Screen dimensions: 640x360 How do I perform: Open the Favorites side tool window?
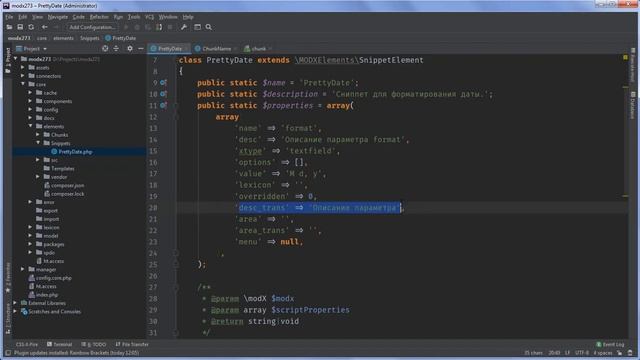(x=8, y=278)
